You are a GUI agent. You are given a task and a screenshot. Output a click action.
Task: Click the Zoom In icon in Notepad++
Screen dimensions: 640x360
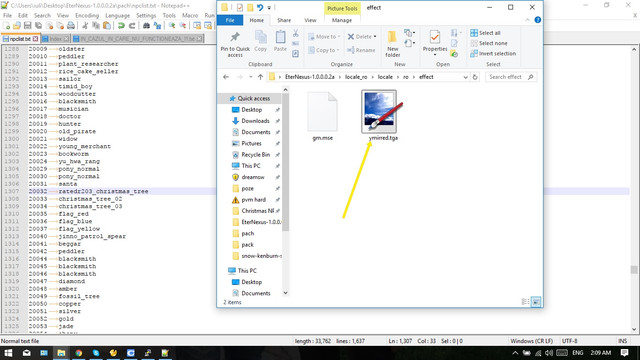coord(172,26)
